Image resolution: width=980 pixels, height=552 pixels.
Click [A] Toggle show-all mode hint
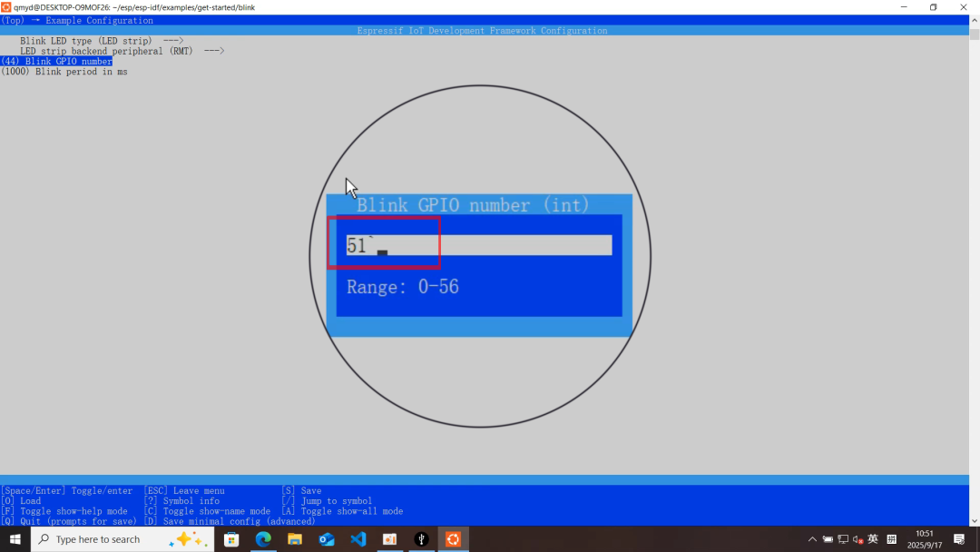(x=342, y=511)
